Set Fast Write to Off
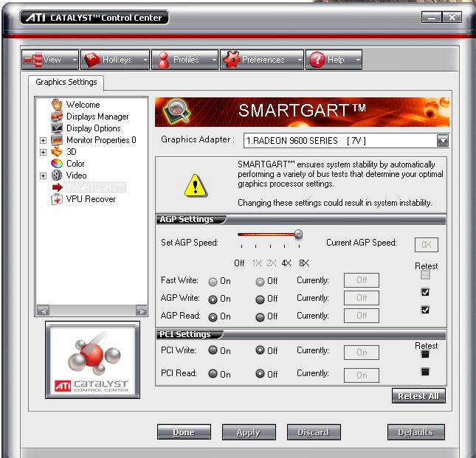Screen dimensions: 476x458 (x=260, y=282)
